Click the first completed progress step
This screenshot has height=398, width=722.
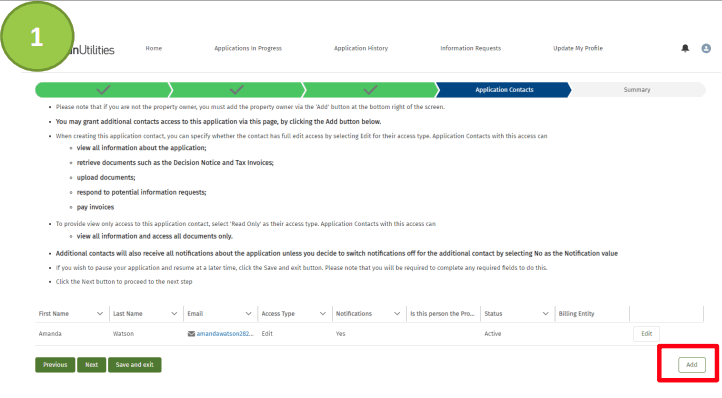[103, 90]
